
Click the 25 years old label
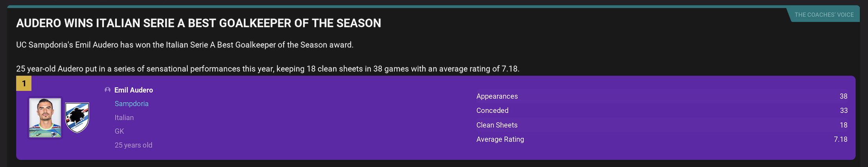[x=133, y=145]
